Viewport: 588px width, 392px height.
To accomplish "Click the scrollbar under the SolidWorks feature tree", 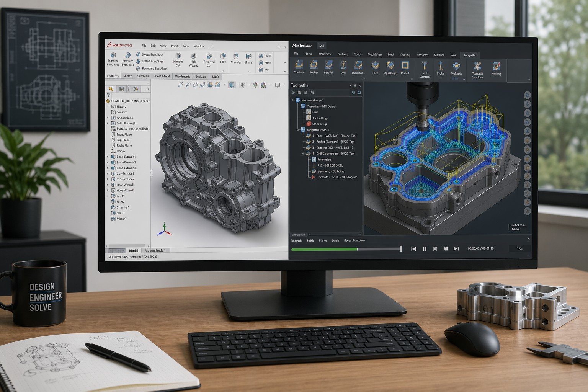I will (127, 246).
